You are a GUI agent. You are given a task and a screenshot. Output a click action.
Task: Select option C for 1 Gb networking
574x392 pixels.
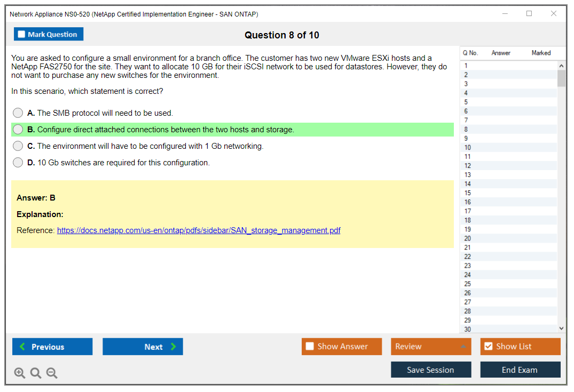click(x=18, y=146)
